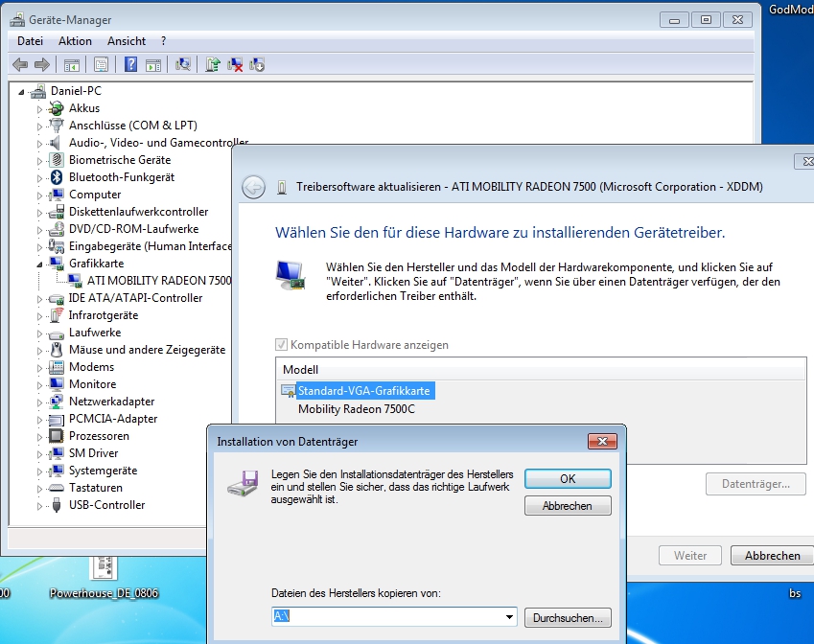Collapse the Daniel-PC root node
The height and width of the screenshot is (644, 814).
tap(21, 92)
